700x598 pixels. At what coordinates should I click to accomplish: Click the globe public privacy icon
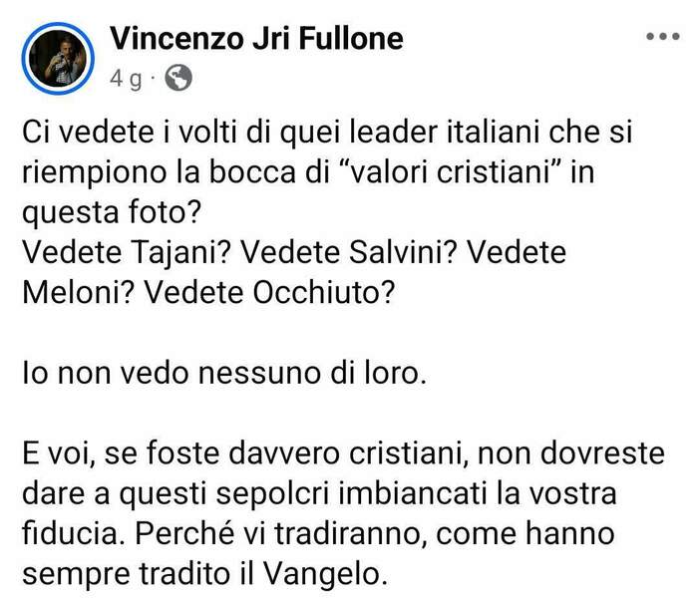tap(177, 79)
